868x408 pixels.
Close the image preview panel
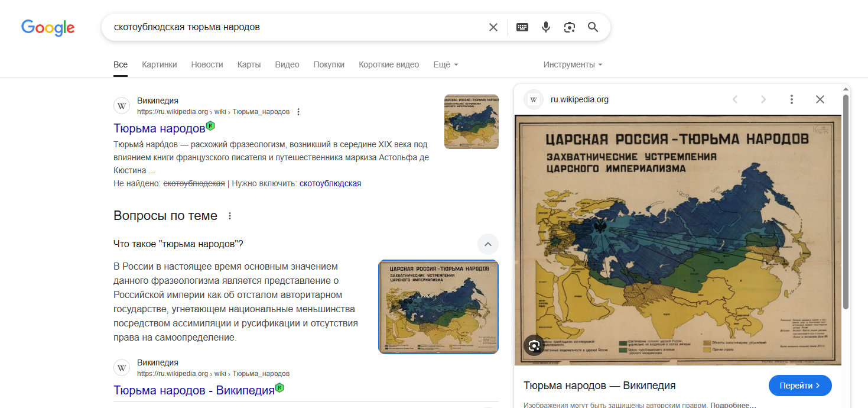(820, 99)
